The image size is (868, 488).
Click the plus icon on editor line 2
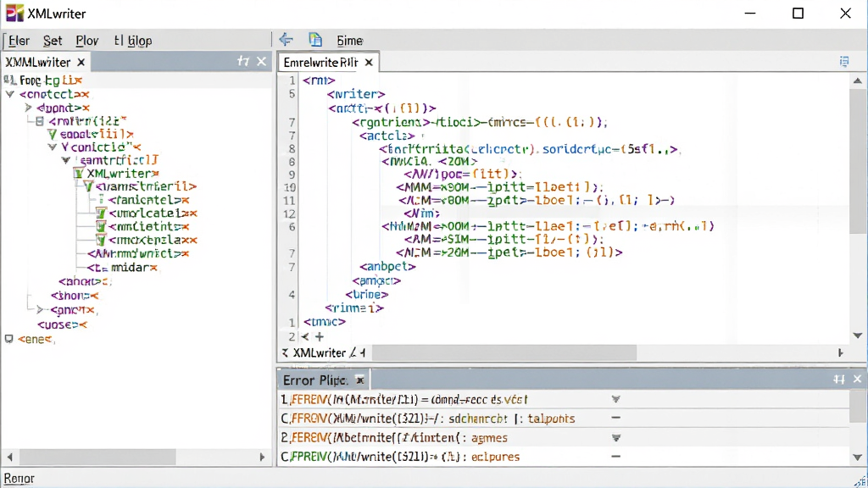(320, 336)
